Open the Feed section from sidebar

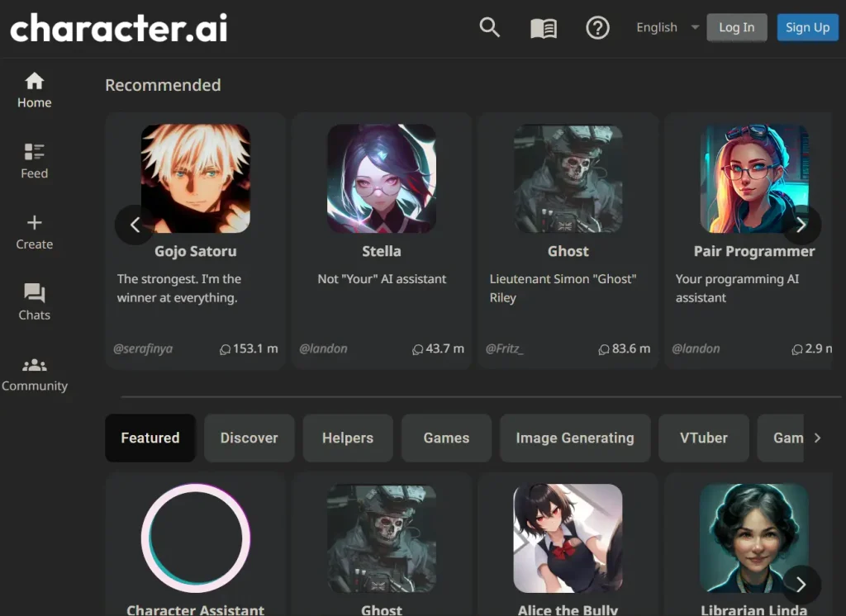click(x=34, y=159)
